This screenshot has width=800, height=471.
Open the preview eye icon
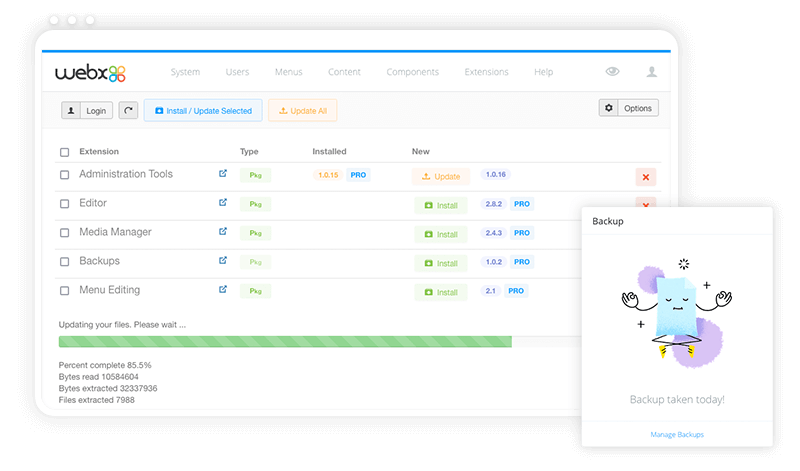click(612, 71)
